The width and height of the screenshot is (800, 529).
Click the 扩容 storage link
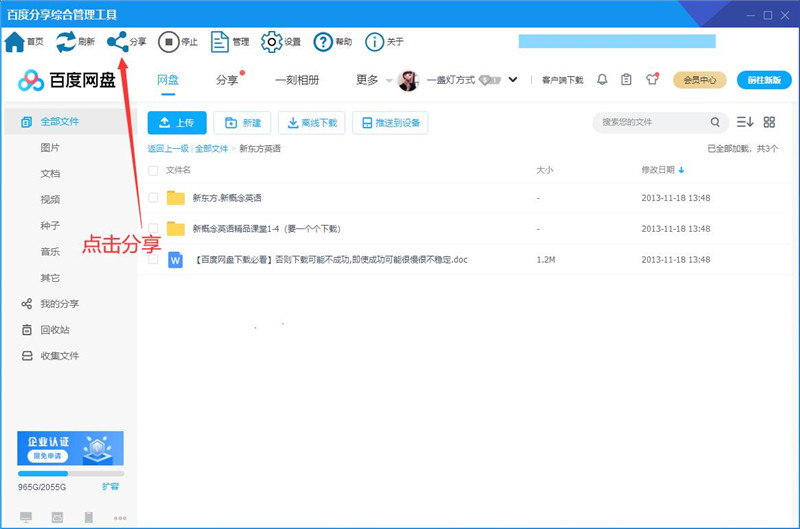[x=110, y=487]
